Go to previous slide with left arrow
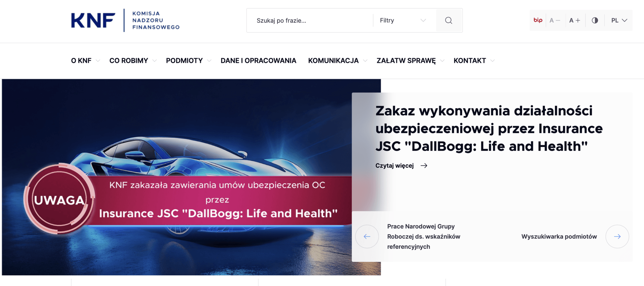Screen dimensions: 644x286 (367, 236)
